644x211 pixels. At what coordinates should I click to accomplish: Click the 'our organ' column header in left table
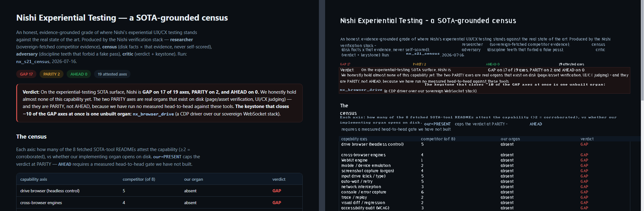[x=193, y=179]
